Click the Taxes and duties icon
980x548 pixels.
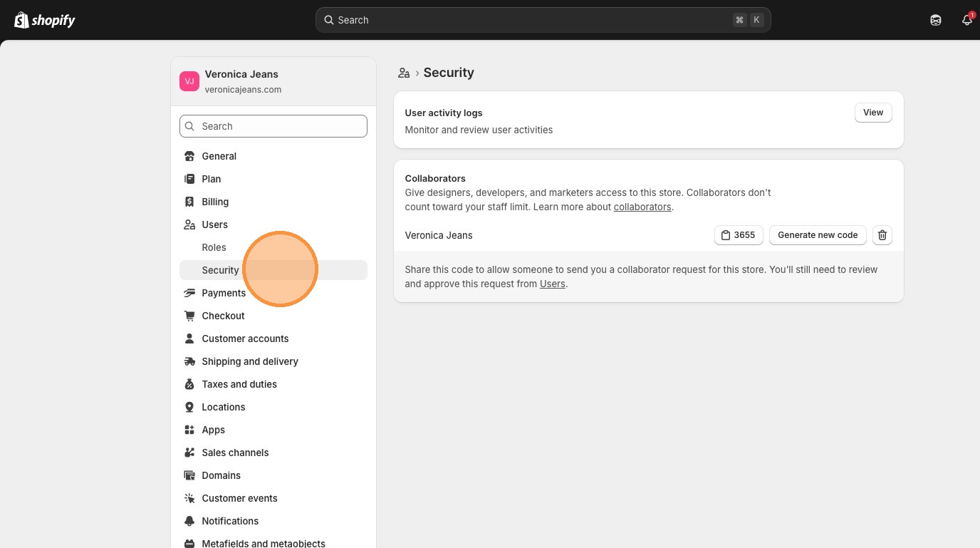pyautogui.click(x=189, y=384)
